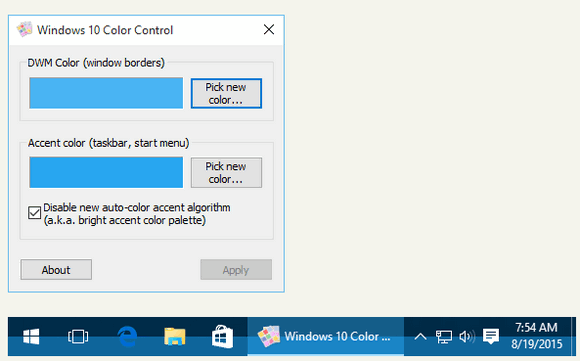Click the Apply button
Image resolution: width=580 pixels, height=361 pixels.
(236, 270)
